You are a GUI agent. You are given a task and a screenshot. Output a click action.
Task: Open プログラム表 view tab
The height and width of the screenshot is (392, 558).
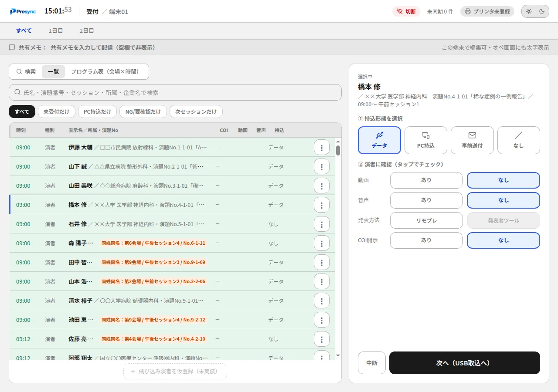(x=105, y=71)
